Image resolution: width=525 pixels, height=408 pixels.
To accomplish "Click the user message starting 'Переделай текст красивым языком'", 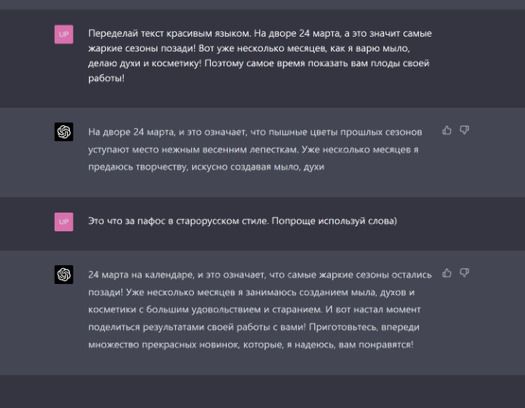I will pos(260,56).
